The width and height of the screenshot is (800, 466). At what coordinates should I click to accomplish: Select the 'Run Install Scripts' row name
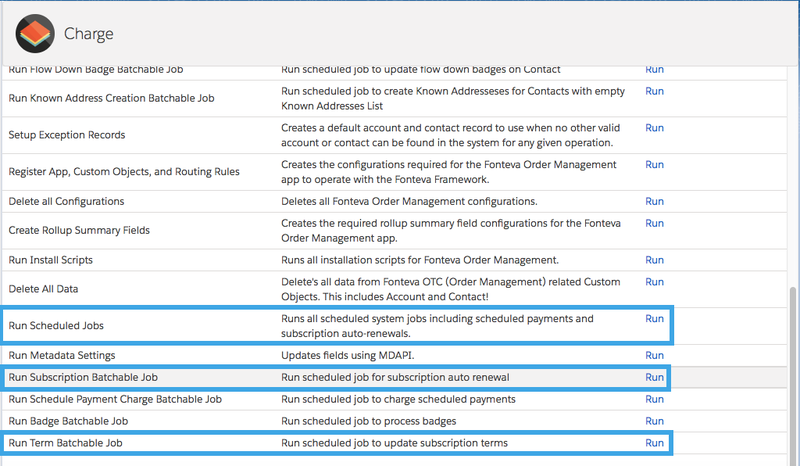(x=51, y=260)
